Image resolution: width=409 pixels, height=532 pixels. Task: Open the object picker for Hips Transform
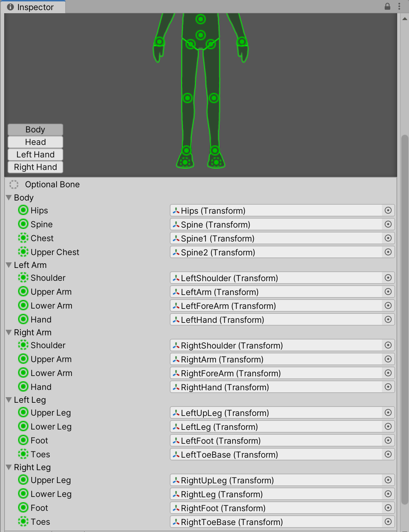(388, 210)
